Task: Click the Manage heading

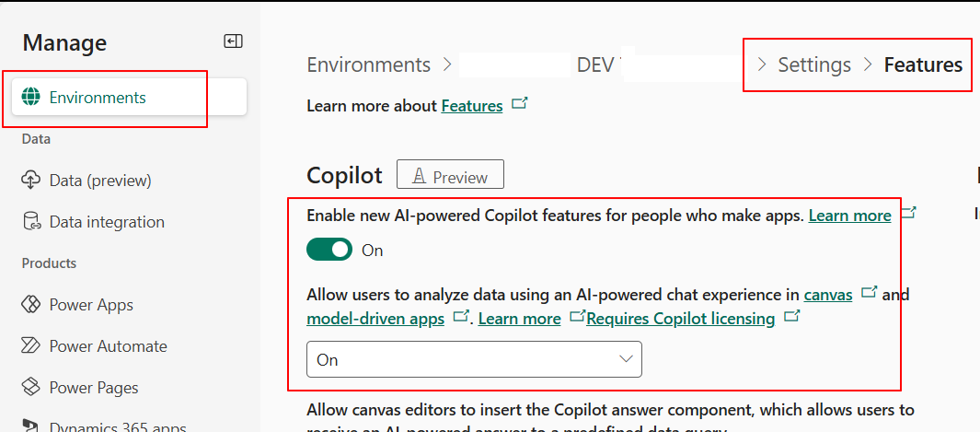Action: click(65, 43)
